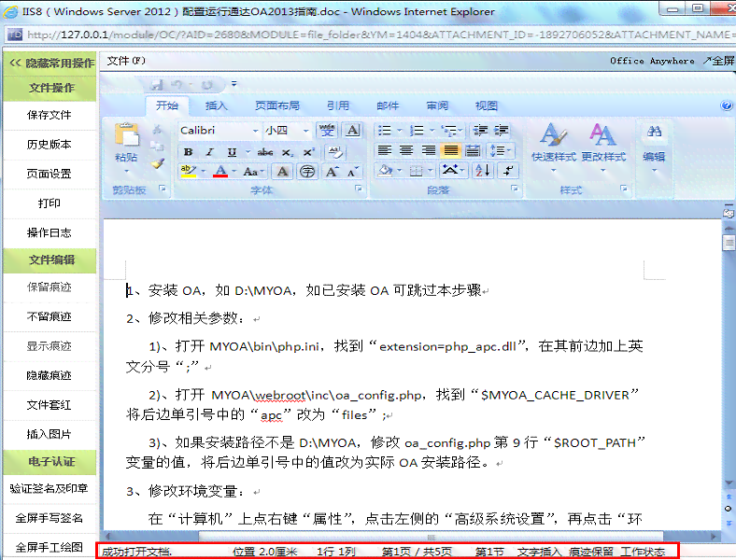The height and width of the screenshot is (560, 736).
Task: Toggle Italic formatting
Action: pyautogui.click(x=210, y=152)
